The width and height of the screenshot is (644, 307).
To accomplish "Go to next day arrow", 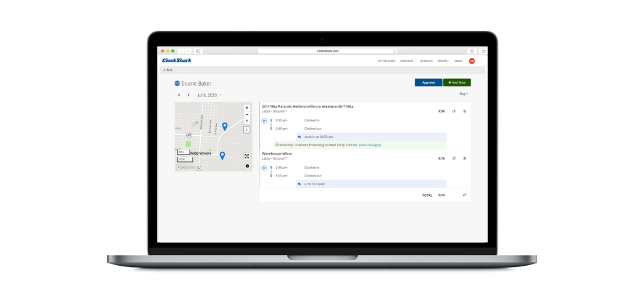I will tap(189, 95).
